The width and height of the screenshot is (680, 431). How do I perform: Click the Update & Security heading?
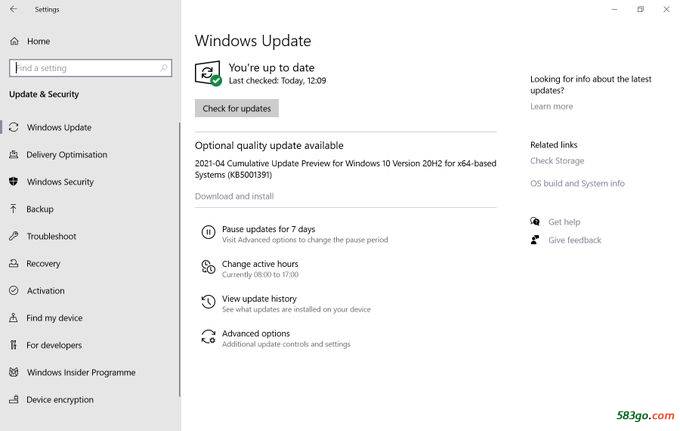click(44, 94)
